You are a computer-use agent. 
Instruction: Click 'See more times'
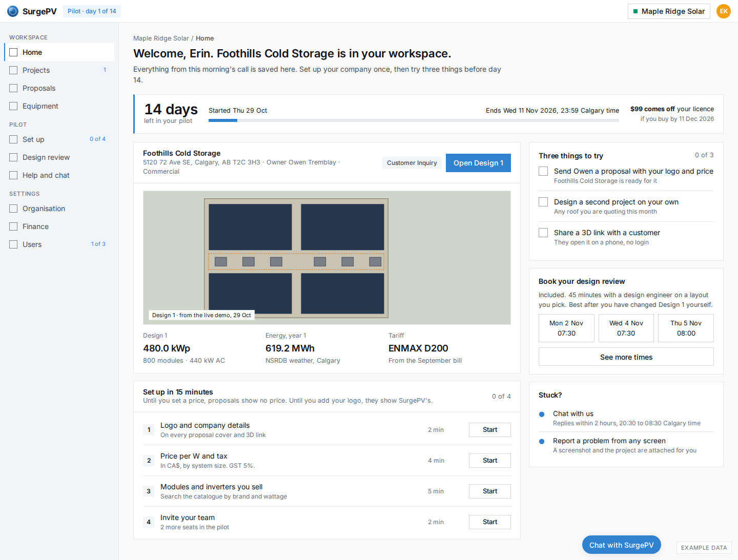coord(626,357)
